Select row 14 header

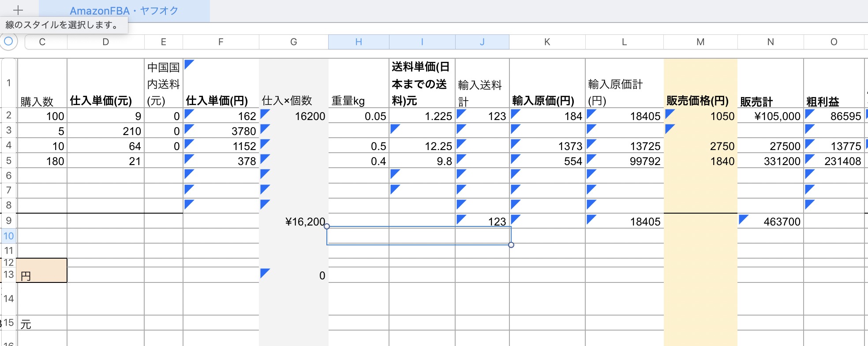[8, 299]
